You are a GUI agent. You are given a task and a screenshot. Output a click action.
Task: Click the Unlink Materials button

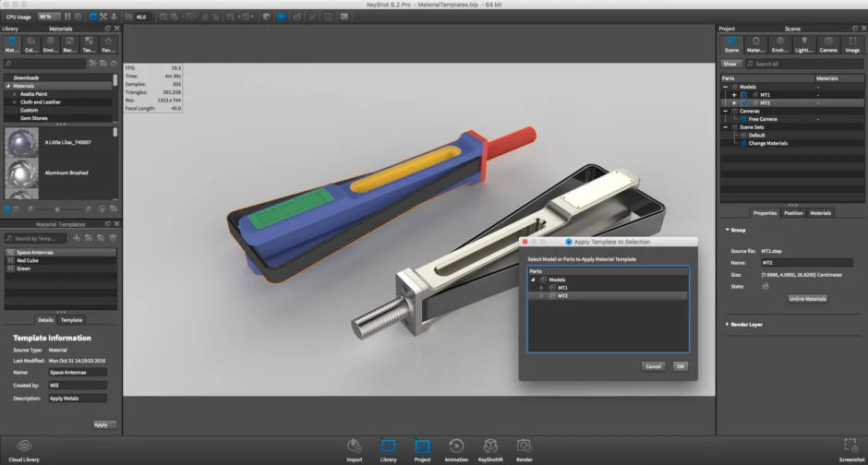808,299
